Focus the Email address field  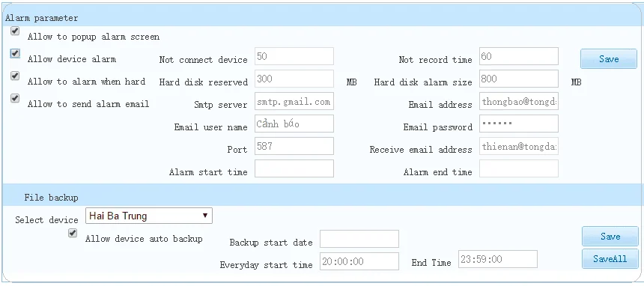click(x=519, y=102)
